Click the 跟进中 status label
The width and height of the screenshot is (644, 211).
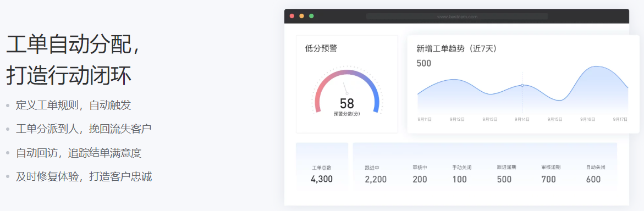pyautogui.click(x=372, y=168)
